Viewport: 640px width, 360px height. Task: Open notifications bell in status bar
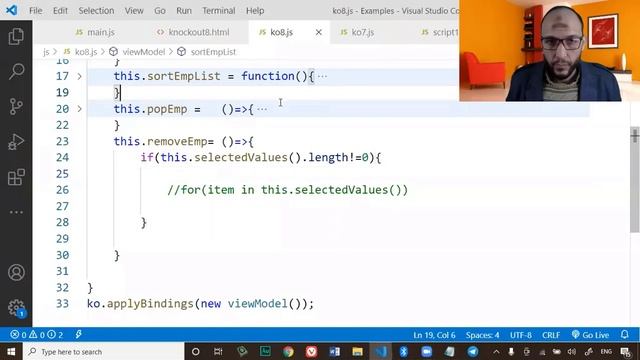(x=624, y=335)
